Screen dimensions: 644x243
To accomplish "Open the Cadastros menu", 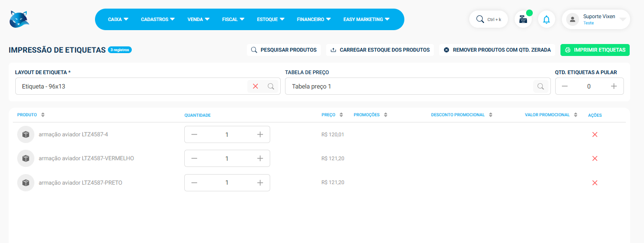I will pos(158,20).
